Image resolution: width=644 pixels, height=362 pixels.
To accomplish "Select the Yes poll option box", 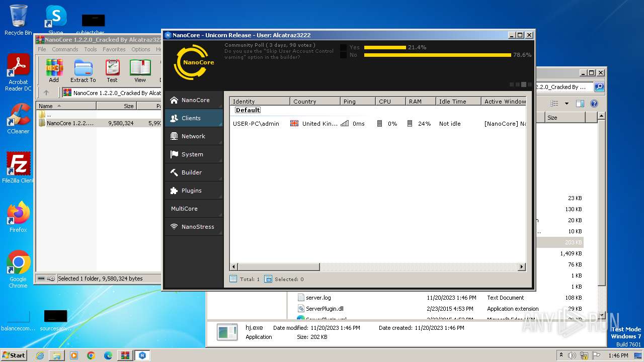I will [343, 47].
